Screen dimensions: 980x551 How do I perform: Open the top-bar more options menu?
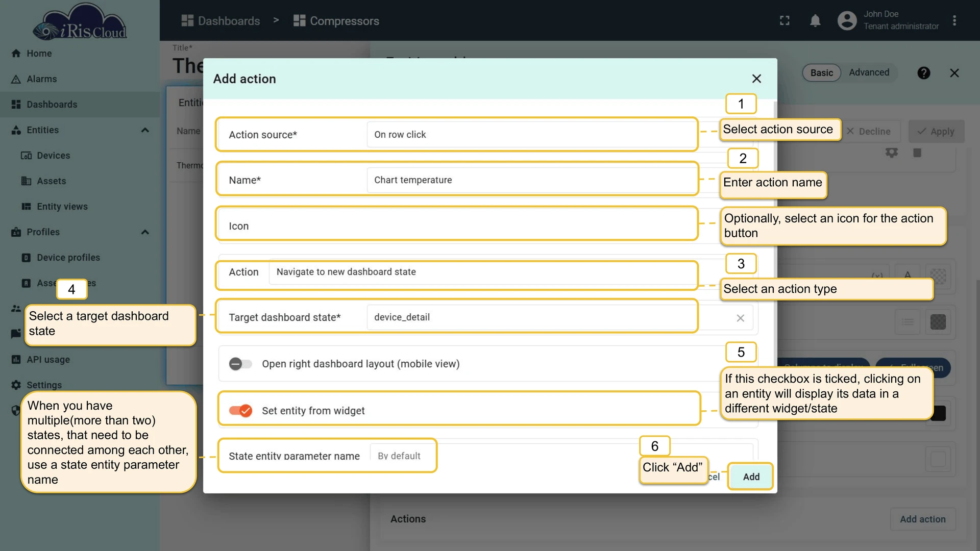pyautogui.click(x=954, y=21)
